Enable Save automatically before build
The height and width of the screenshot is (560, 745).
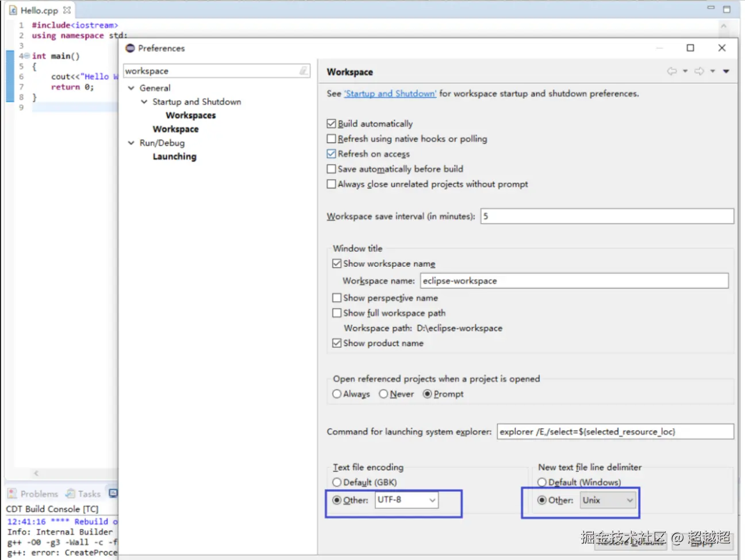(331, 169)
